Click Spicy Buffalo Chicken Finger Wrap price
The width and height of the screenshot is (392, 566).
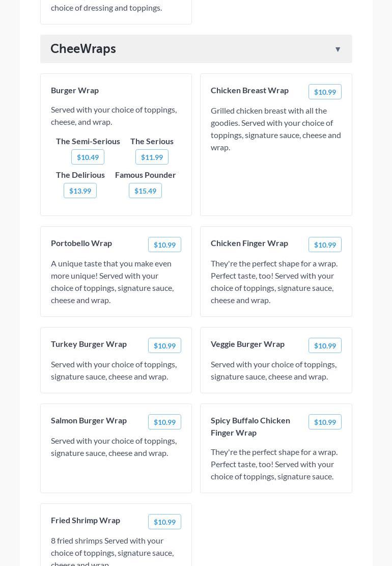[x=325, y=422]
